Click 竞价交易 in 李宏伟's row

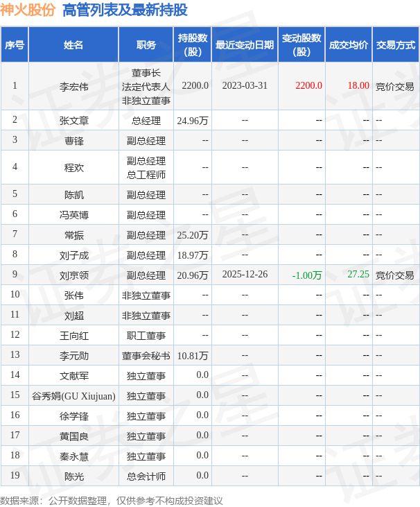point(394,86)
